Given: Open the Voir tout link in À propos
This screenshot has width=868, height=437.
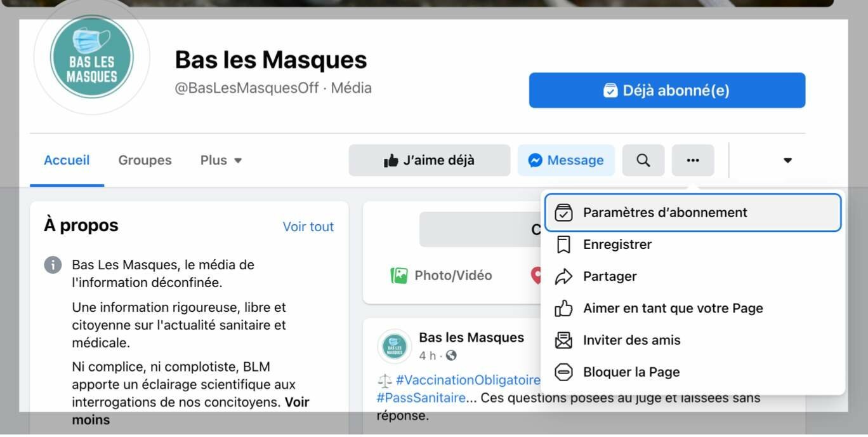Looking at the screenshot, I should click(x=308, y=227).
